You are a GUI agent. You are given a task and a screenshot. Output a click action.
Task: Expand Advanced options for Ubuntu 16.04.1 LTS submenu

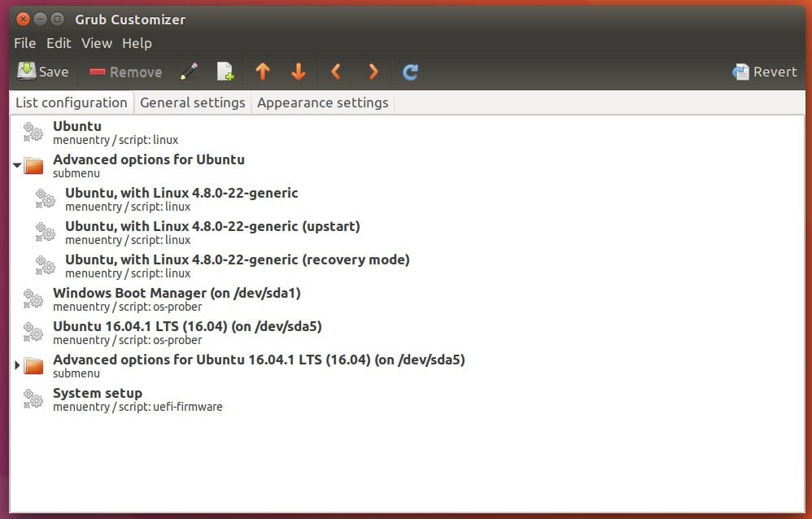pos(17,365)
